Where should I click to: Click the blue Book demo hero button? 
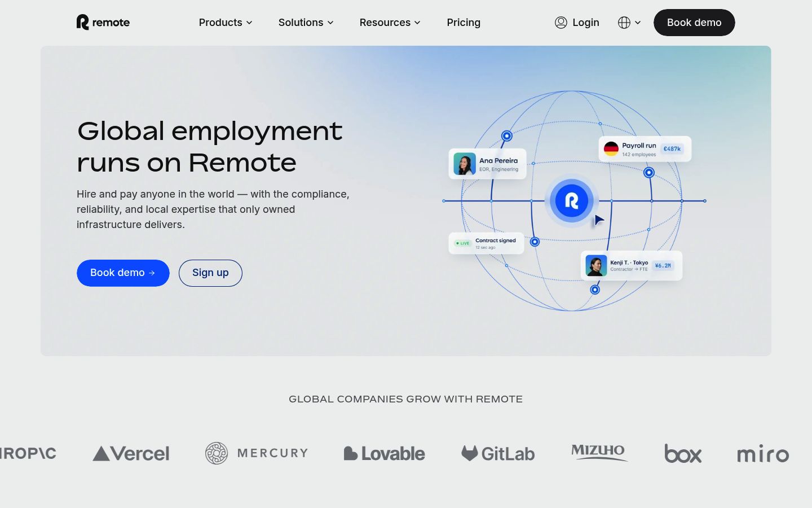coord(123,273)
